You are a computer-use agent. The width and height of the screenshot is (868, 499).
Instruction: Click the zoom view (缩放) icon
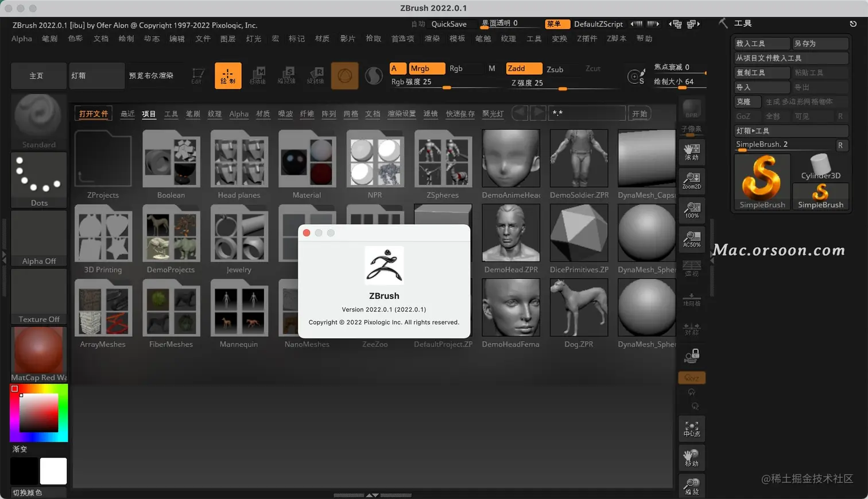692,486
